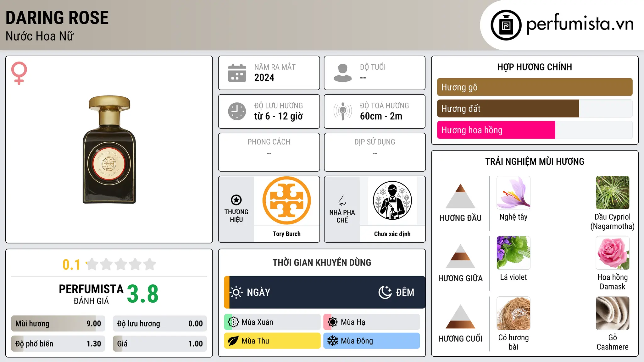Screen dimensions: 644x362
Task: Click the Độ phổ biến 1.30 score bar
Action: (x=58, y=344)
